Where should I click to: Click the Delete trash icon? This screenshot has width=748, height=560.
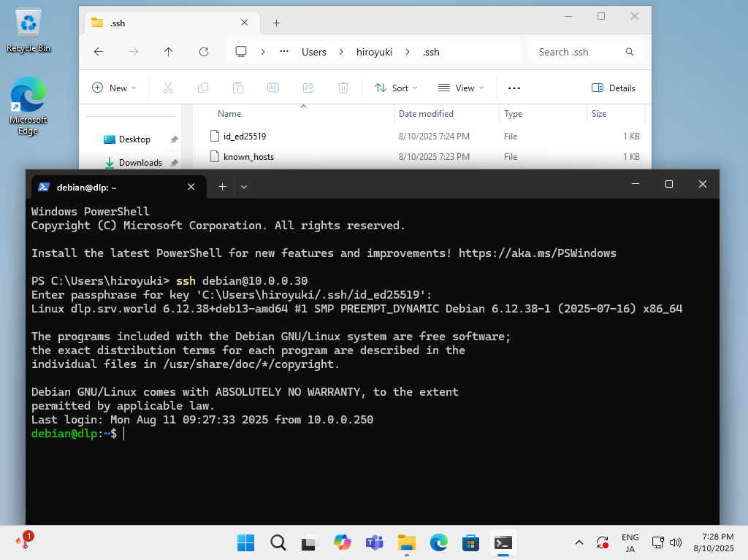[x=343, y=88]
